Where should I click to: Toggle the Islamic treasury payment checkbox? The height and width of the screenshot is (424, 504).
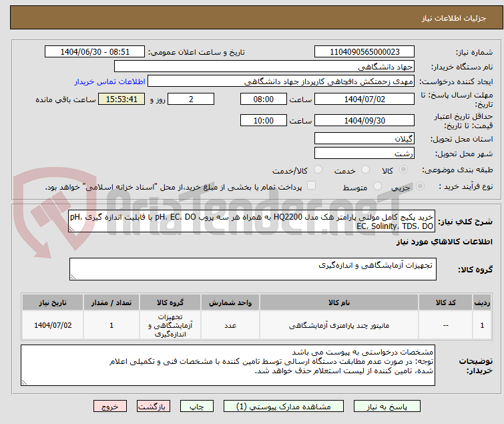point(311,186)
